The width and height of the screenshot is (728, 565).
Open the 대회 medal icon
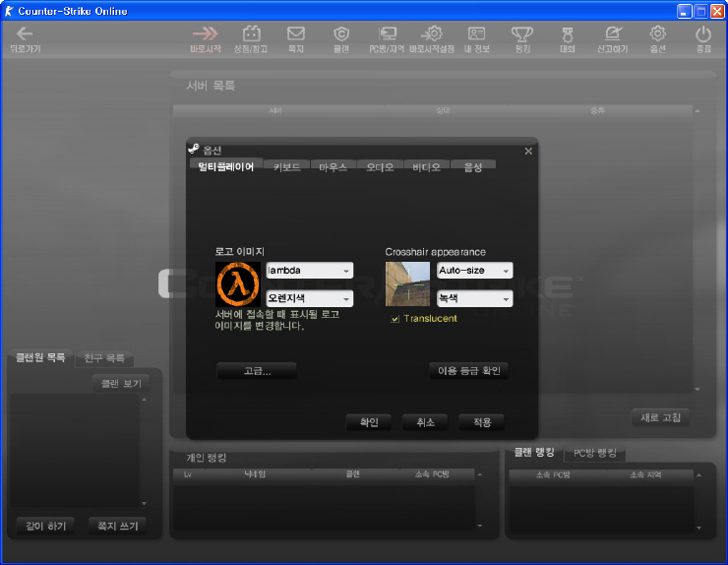568,33
